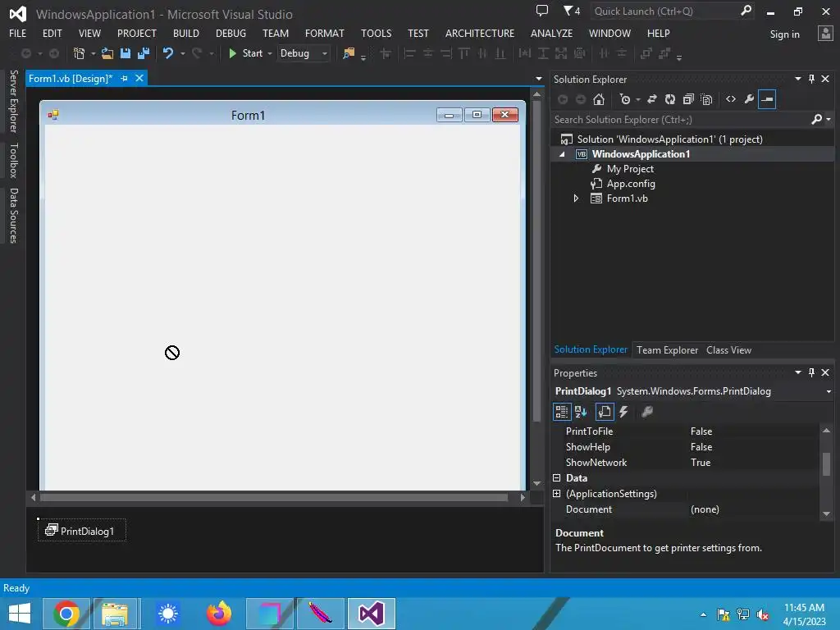This screenshot has width=840, height=630.
Task: Open the Windows Start button
Action: [x=20, y=614]
